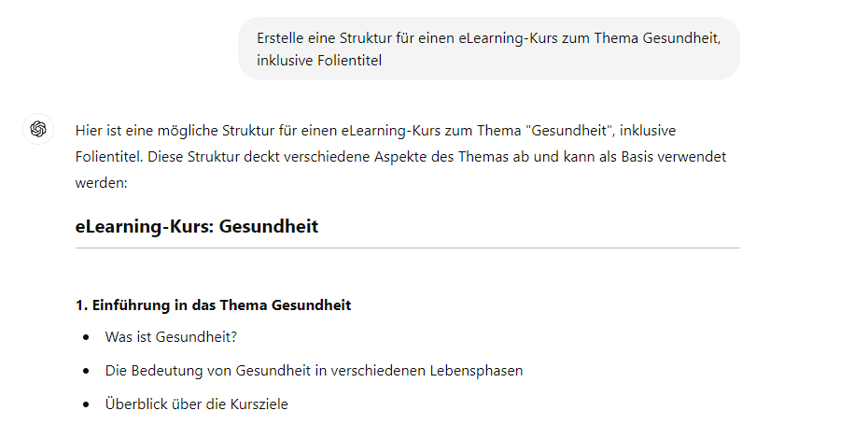Image resolution: width=868 pixels, height=425 pixels.
Task: Click the word "Aspekte" in the response paragraph
Action: [x=426, y=156]
